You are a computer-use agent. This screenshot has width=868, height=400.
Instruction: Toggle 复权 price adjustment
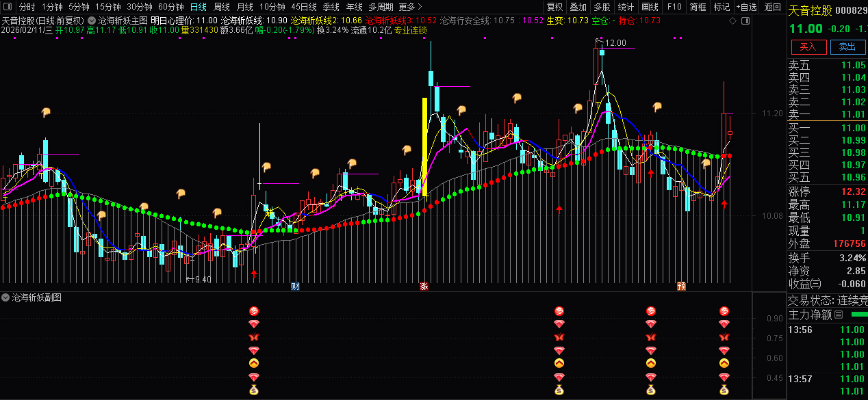coord(555,7)
